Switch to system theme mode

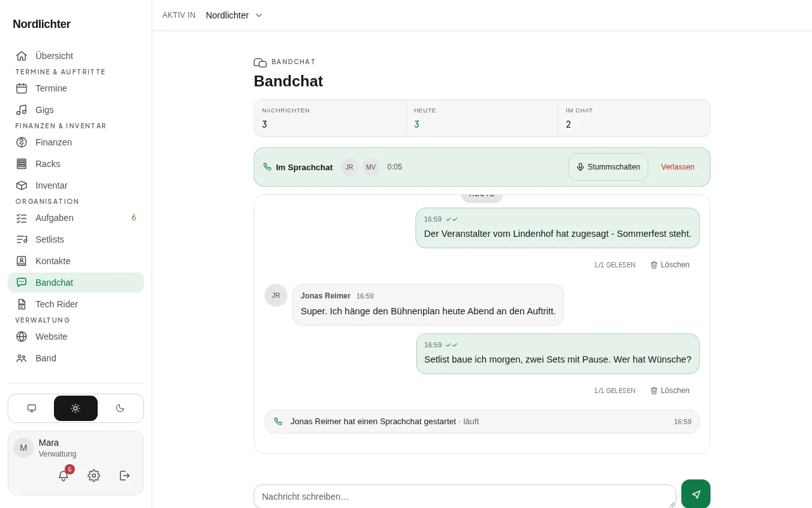coord(32,408)
